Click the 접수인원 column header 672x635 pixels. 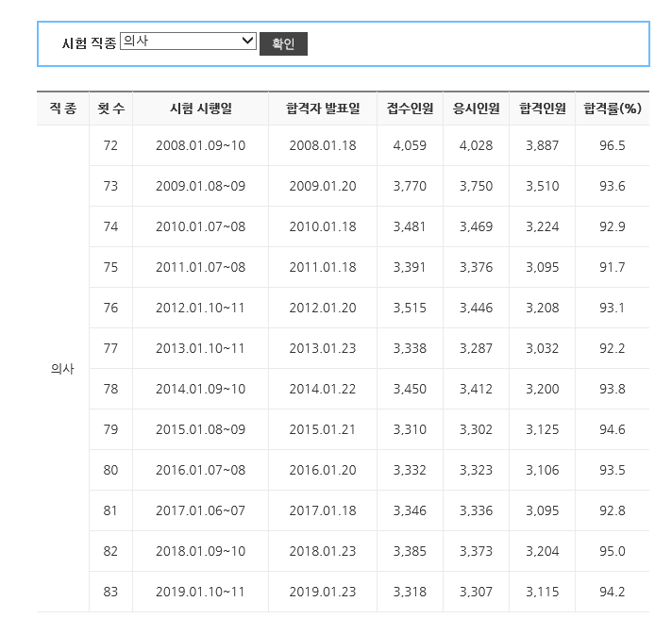pos(411,109)
